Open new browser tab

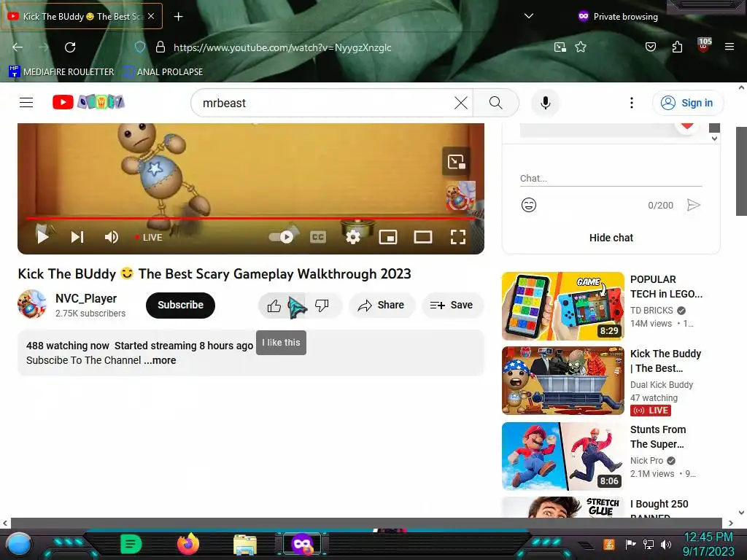(x=178, y=17)
